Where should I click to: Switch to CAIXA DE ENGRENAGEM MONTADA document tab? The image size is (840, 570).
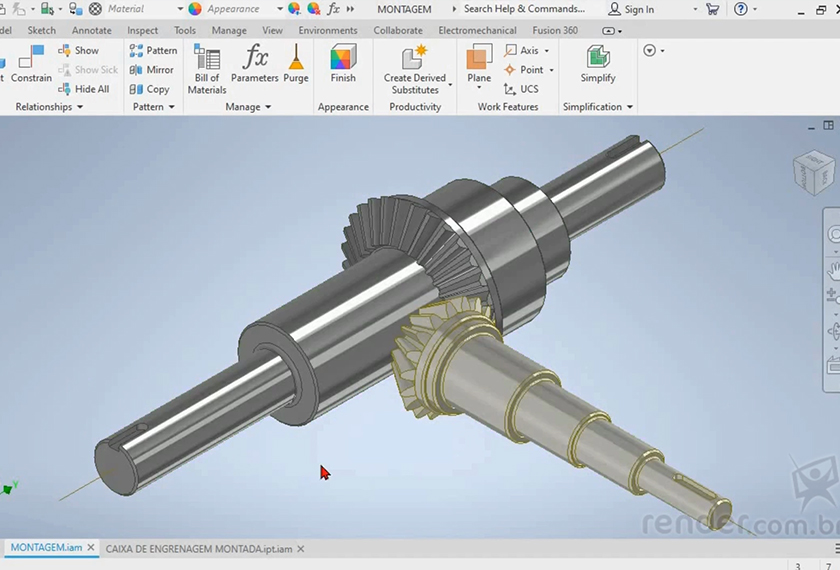[198, 549]
